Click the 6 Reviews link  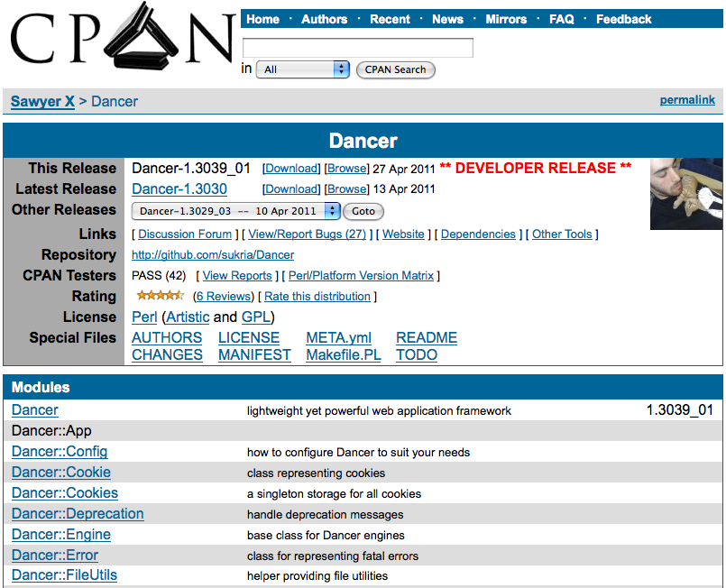(224, 297)
